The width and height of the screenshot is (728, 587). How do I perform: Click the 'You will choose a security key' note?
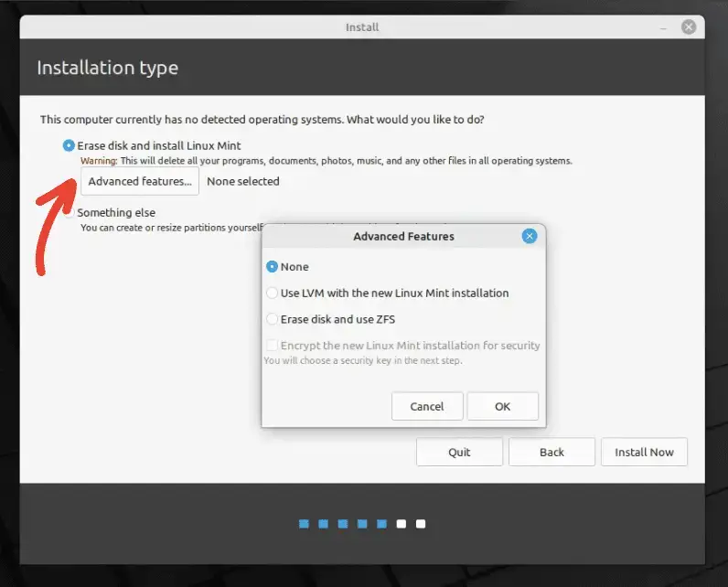pyautogui.click(x=363, y=360)
